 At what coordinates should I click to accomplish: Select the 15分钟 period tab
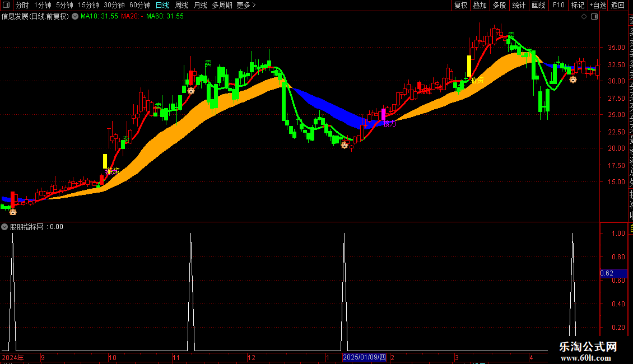pos(89,5)
